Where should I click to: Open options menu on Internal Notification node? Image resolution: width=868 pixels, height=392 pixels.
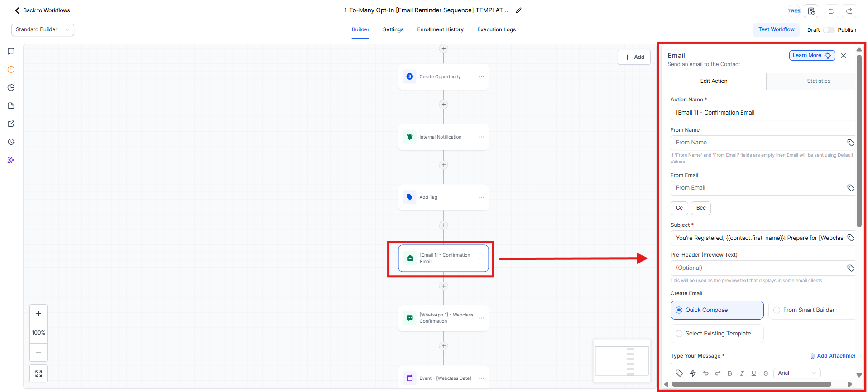481,137
